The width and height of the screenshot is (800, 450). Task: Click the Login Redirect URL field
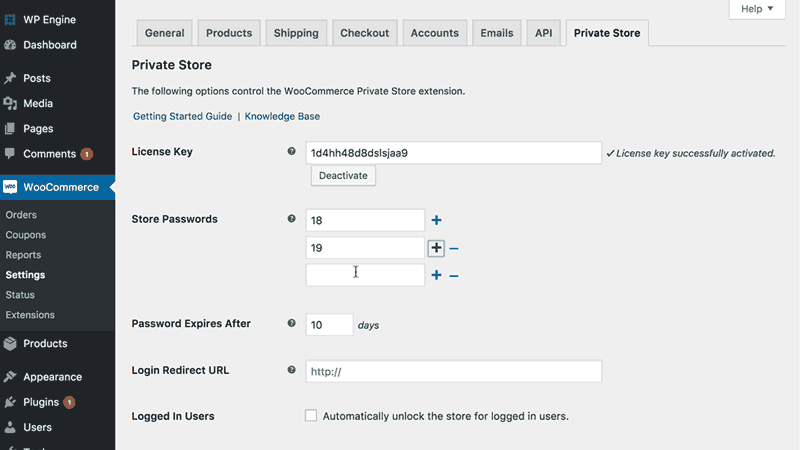click(454, 371)
